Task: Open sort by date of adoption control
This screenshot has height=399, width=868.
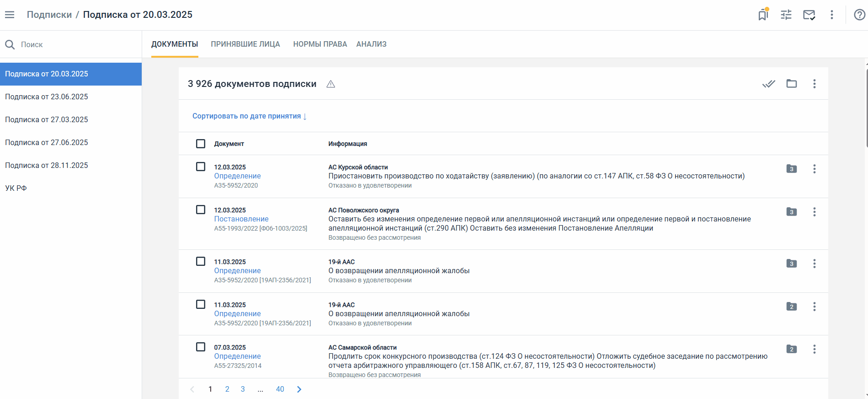Action: [249, 116]
